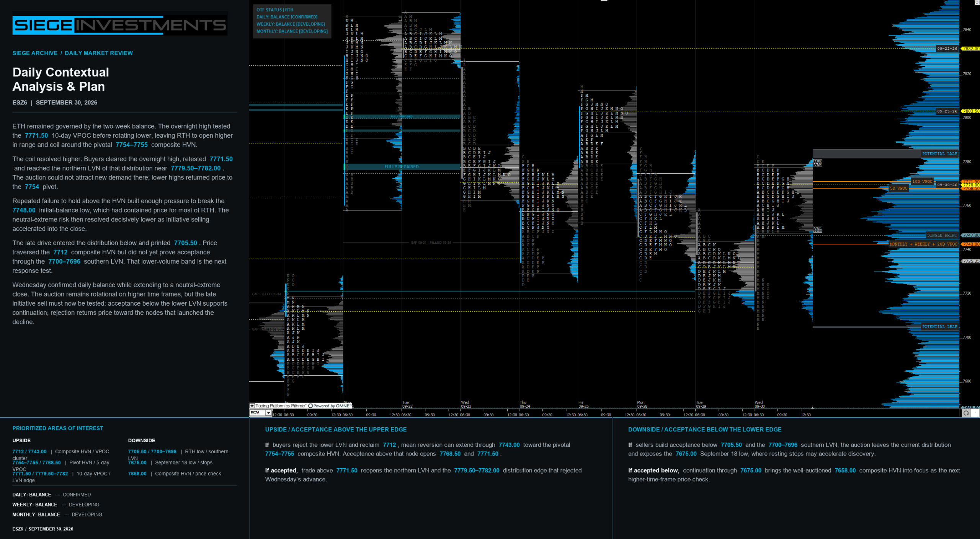Click the chart refresh circular-arrow icon
The width and height of the screenshot is (980, 539).
[x=966, y=413]
